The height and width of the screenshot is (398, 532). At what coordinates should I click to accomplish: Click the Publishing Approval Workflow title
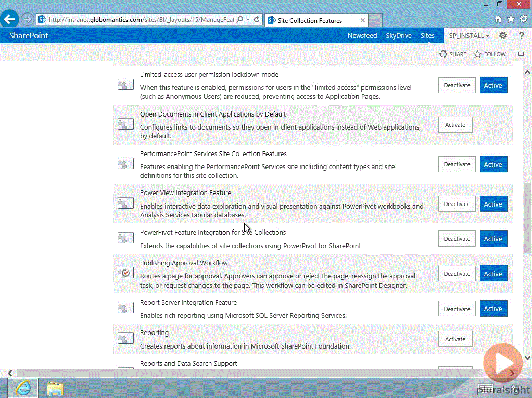tap(184, 263)
